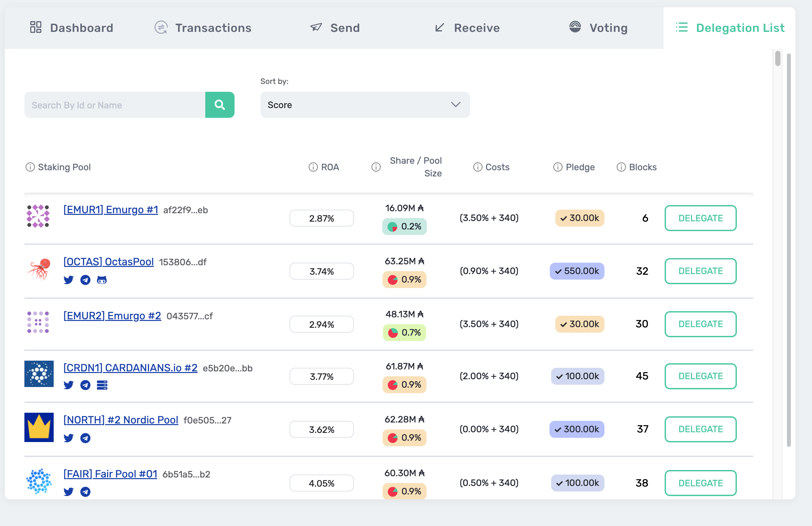812x526 pixels.
Task: Open the [OCTAS] OctasPool link
Action: click(x=108, y=262)
